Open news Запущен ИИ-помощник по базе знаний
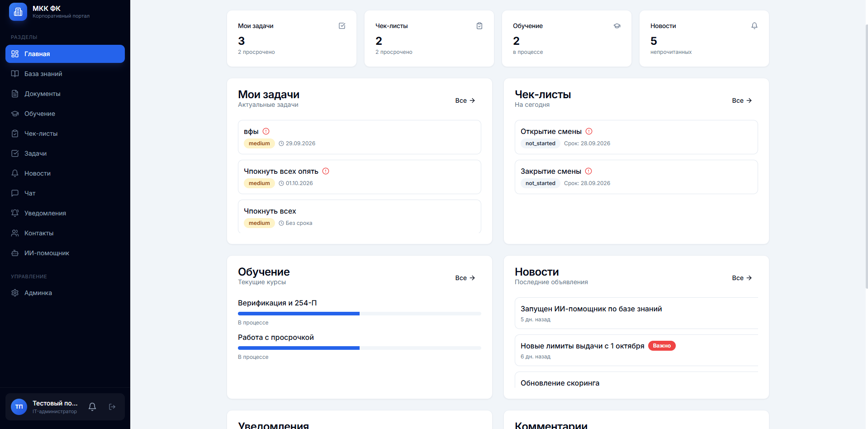Image resolution: width=868 pixels, height=429 pixels. click(x=636, y=313)
